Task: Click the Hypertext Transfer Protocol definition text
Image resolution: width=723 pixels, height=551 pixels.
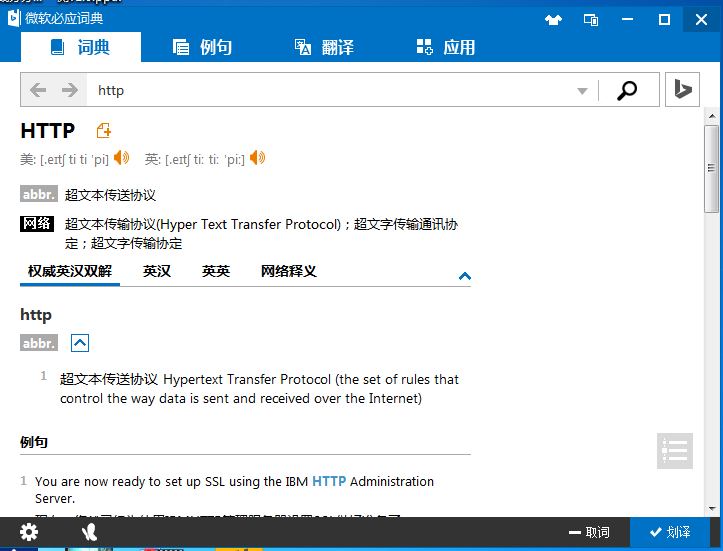Action: (259, 389)
